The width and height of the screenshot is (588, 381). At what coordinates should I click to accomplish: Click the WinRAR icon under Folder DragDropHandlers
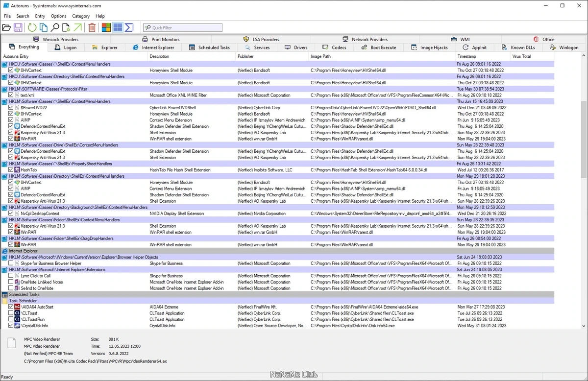17,244
